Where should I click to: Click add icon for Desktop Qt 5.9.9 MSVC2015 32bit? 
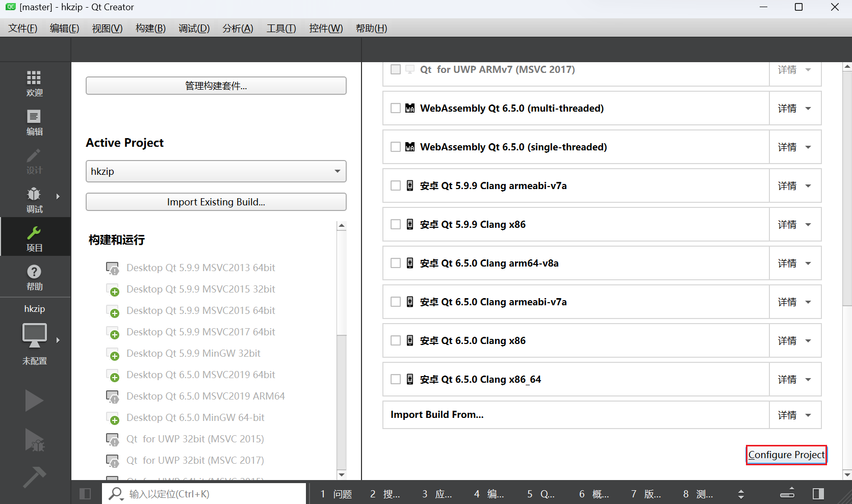pos(113,290)
